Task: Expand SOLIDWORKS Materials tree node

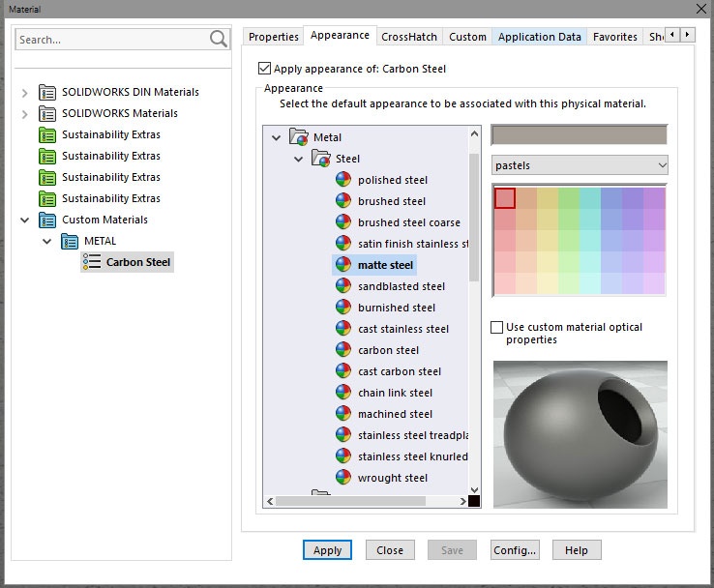Action: 24,114
